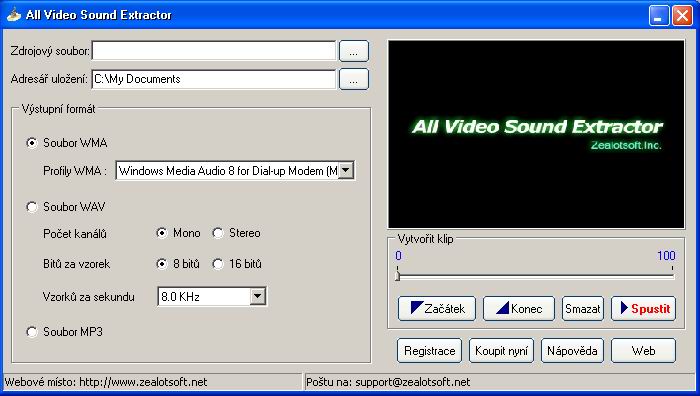The image size is (700, 396).
Task: Open the Profily WMA dropdown
Action: [x=346, y=171]
